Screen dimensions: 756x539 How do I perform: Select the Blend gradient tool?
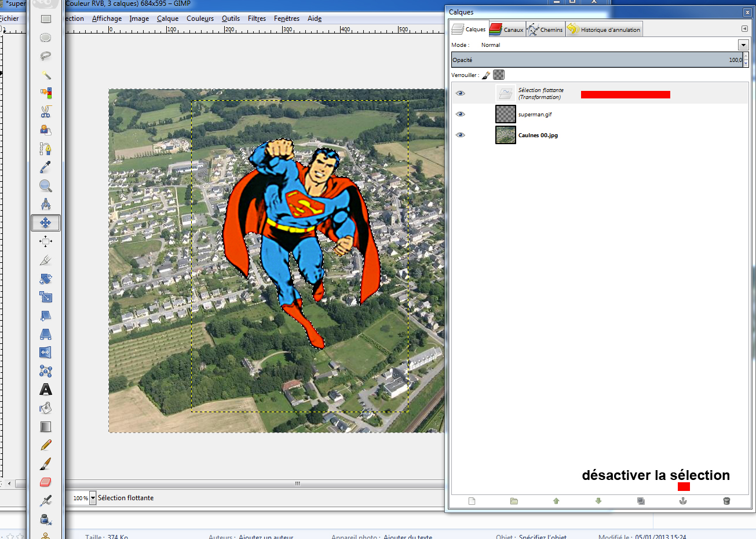coord(46,427)
